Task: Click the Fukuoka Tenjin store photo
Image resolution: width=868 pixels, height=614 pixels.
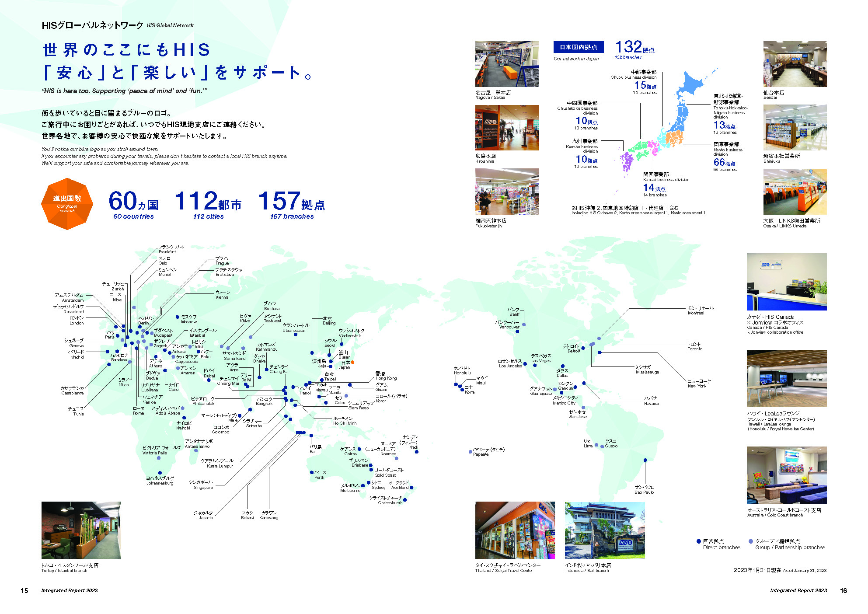Action: 507,192
